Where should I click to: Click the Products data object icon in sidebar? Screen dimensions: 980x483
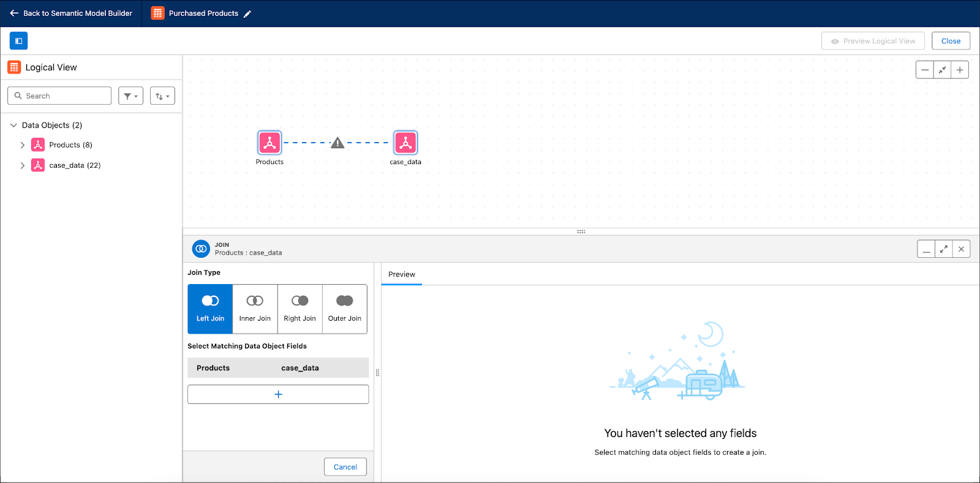(x=38, y=145)
